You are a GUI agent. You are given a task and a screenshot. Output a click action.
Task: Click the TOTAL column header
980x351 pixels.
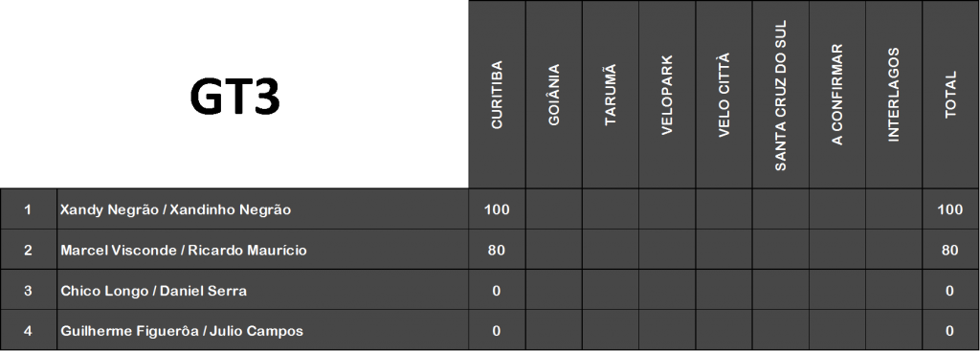(950, 95)
